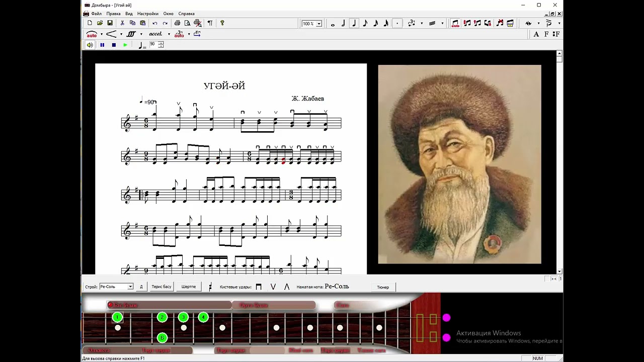Select the quarter note duration
The height and width of the screenshot is (362, 644).
pyautogui.click(x=354, y=24)
